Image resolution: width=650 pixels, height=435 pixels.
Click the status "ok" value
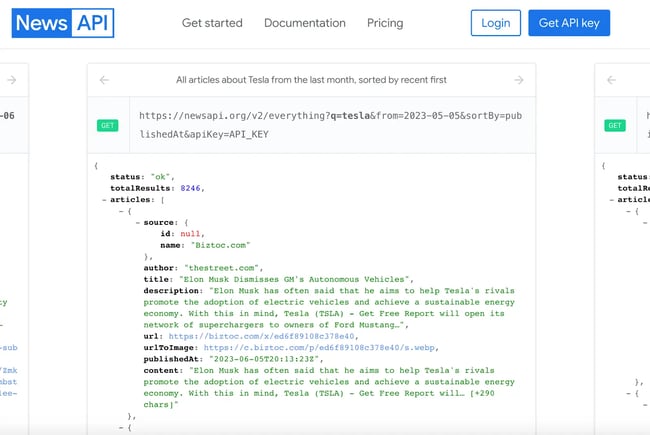pos(160,177)
